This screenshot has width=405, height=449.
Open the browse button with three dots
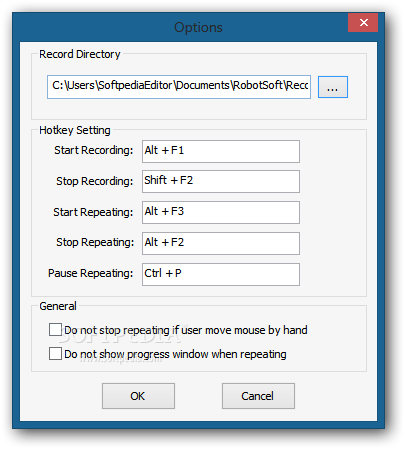click(333, 87)
